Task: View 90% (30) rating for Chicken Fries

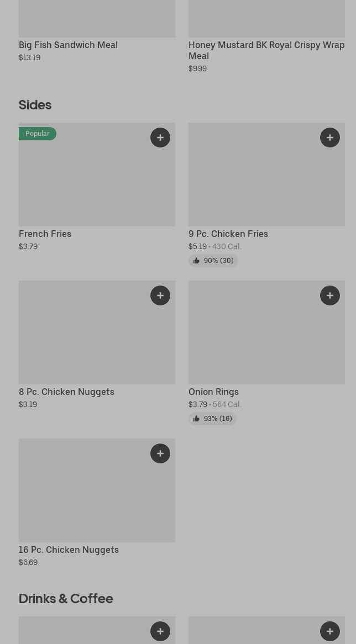Action: [x=218, y=261]
